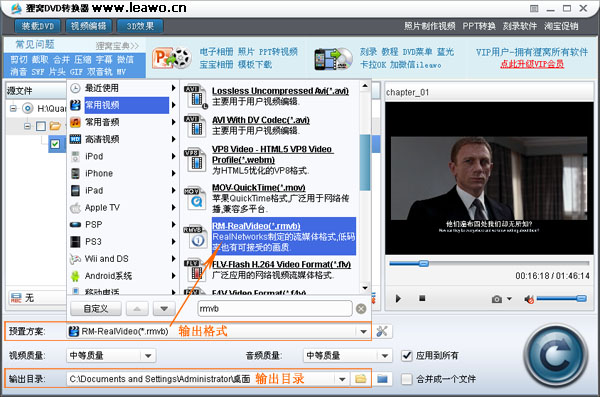This screenshot has width=600, height=397.
Task: Click the video progress seek slider
Action: 489,263
